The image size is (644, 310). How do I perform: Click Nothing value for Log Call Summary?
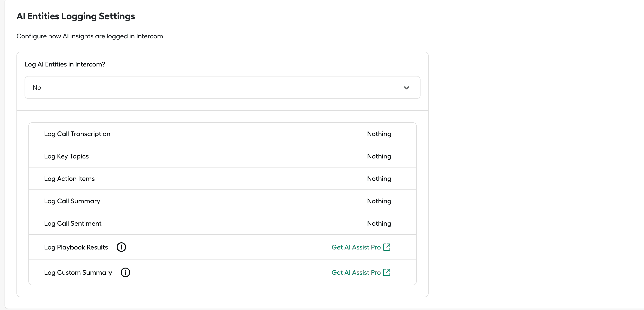click(379, 201)
